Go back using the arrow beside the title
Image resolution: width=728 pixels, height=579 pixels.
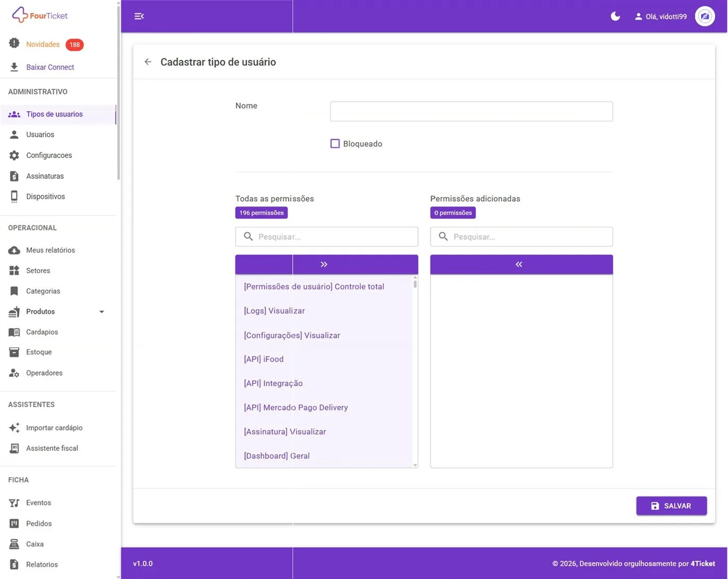(148, 62)
